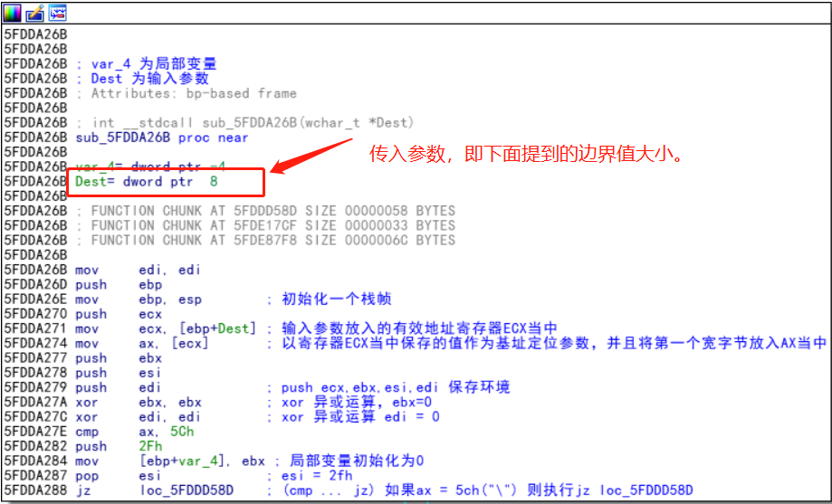Click 'Dest= dword ptr 8' definition
The width and height of the screenshot is (832, 504).
tap(147, 182)
